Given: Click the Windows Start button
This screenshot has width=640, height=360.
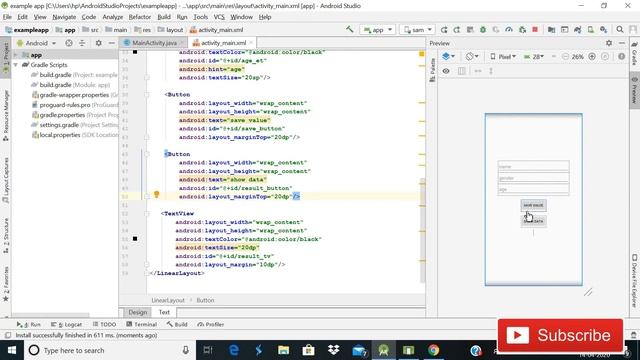Looking at the screenshot, I should (11, 350).
